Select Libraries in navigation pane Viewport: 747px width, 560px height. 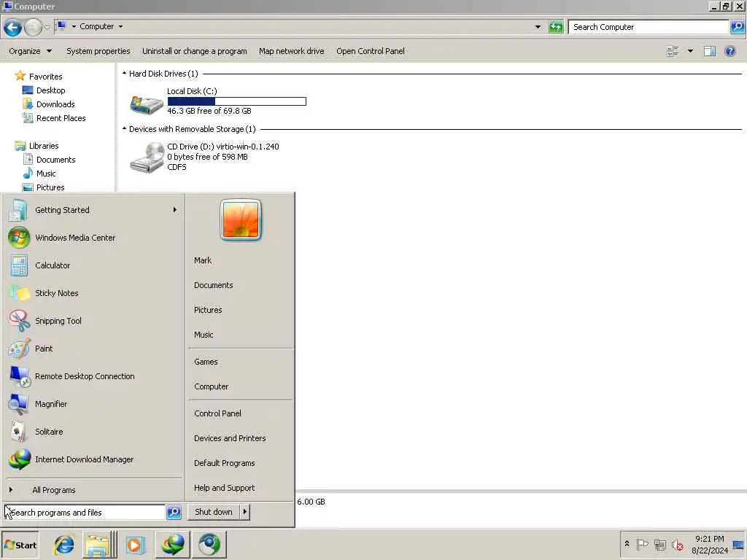click(43, 146)
